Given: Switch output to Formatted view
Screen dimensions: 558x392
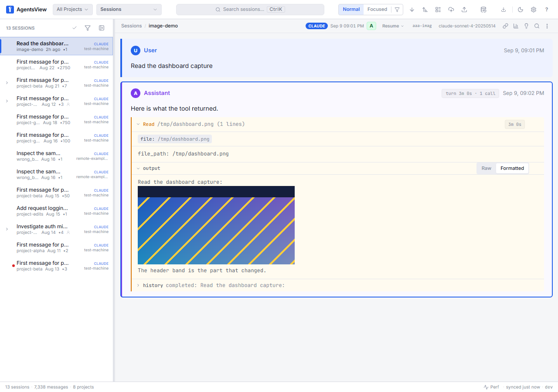Looking at the screenshot, I should point(512,168).
